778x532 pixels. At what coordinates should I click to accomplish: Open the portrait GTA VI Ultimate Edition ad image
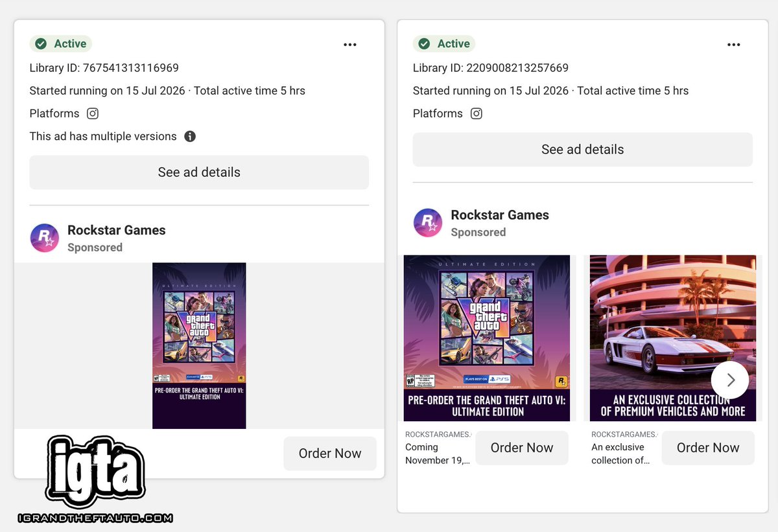(199, 345)
